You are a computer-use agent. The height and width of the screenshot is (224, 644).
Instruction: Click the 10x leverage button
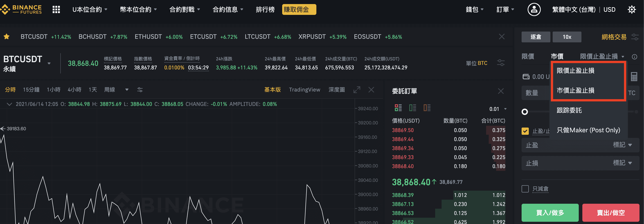point(567,37)
